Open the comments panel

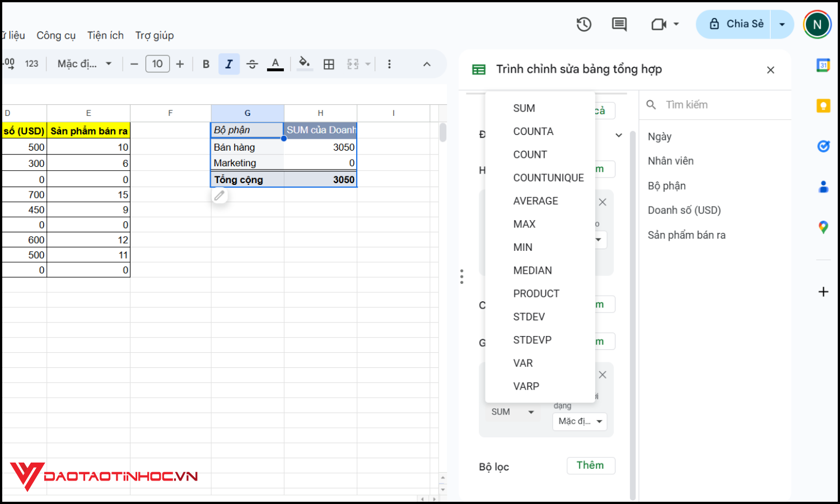[x=619, y=24]
